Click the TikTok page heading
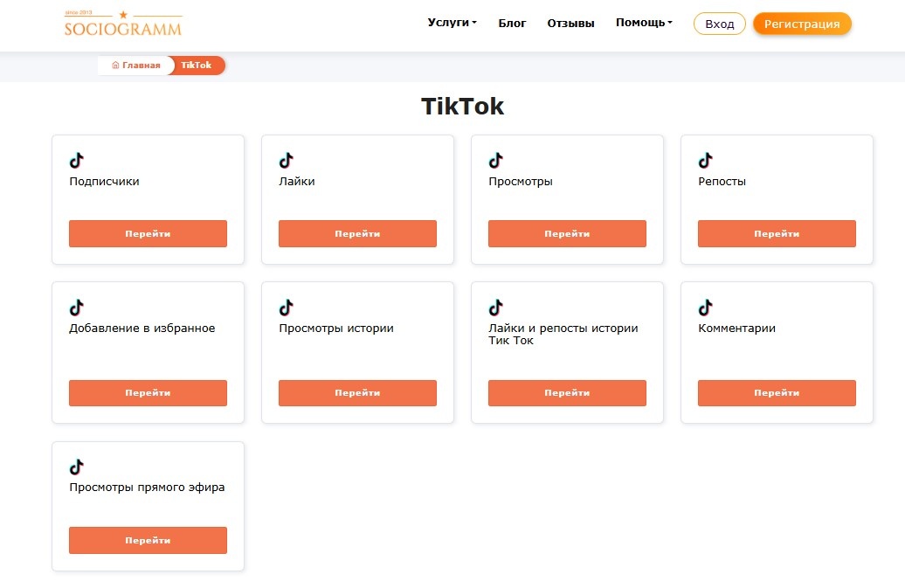This screenshot has height=588, width=905. tap(462, 107)
